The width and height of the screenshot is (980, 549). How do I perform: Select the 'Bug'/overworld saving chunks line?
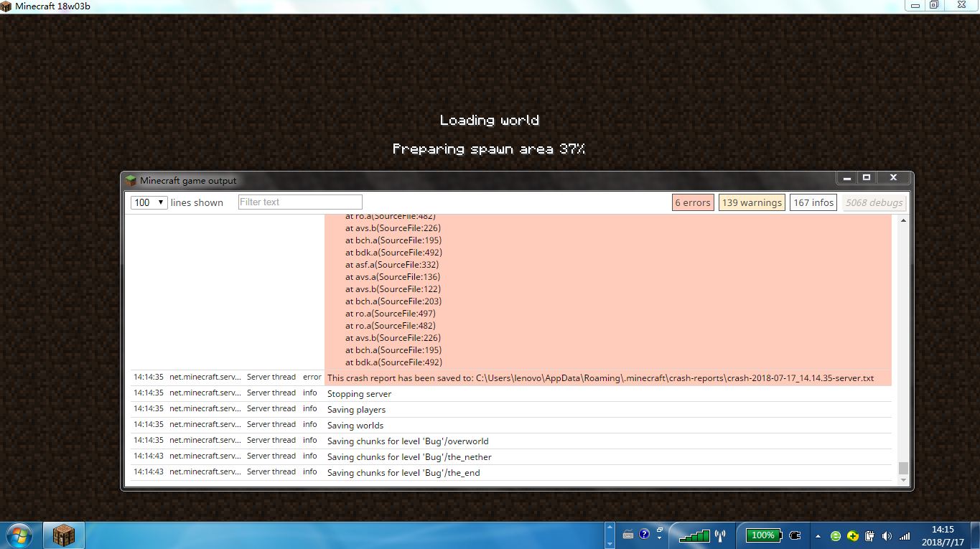(x=510, y=441)
